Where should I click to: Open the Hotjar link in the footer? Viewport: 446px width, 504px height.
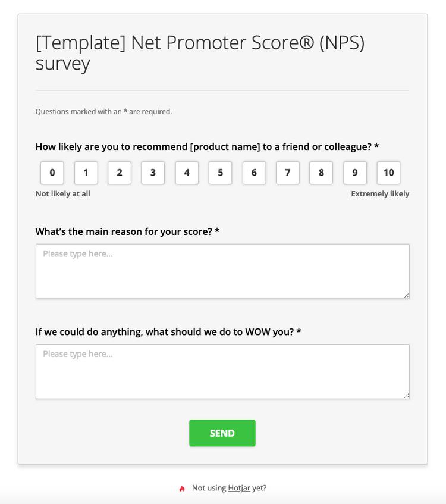239,488
